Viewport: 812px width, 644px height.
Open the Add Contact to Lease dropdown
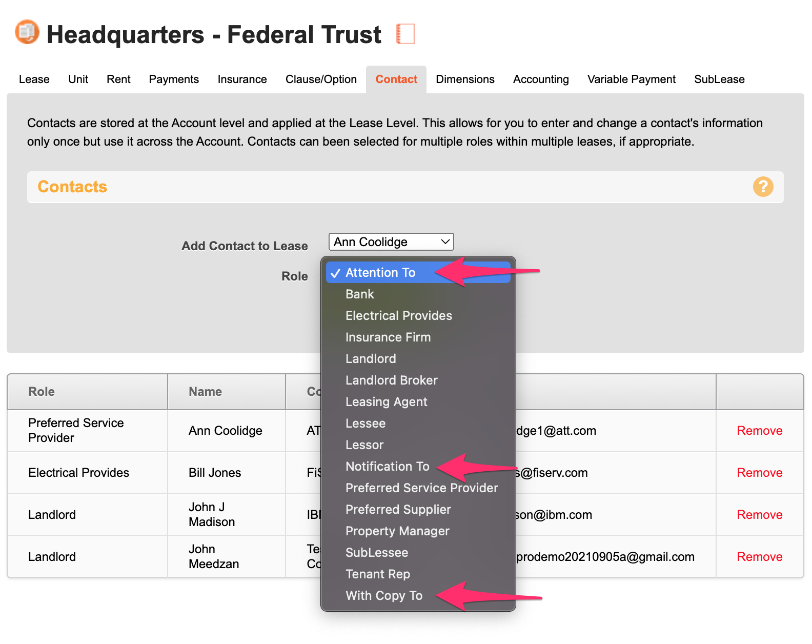(391, 241)
